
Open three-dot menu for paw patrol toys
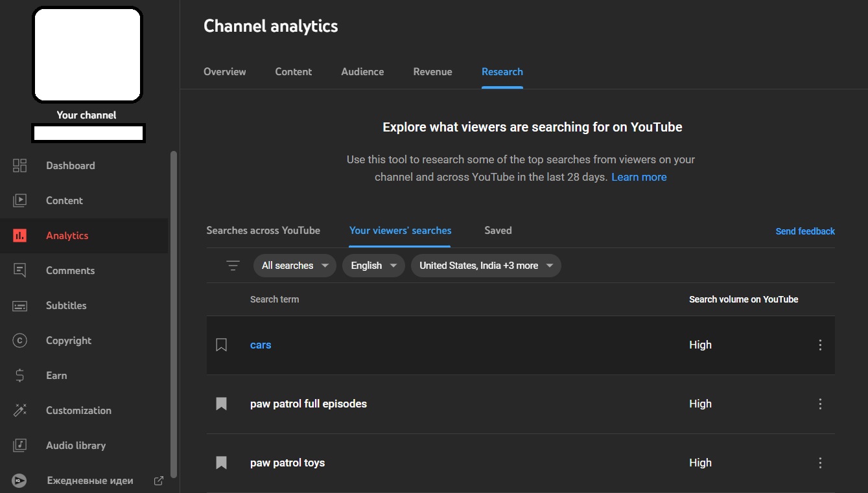(820, 463)
